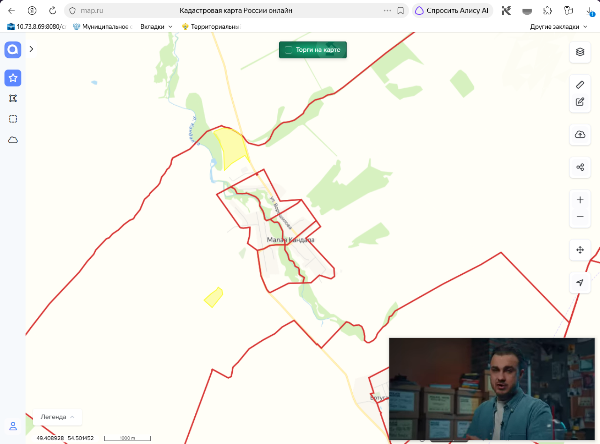Click the cloud upload icon

580,134
